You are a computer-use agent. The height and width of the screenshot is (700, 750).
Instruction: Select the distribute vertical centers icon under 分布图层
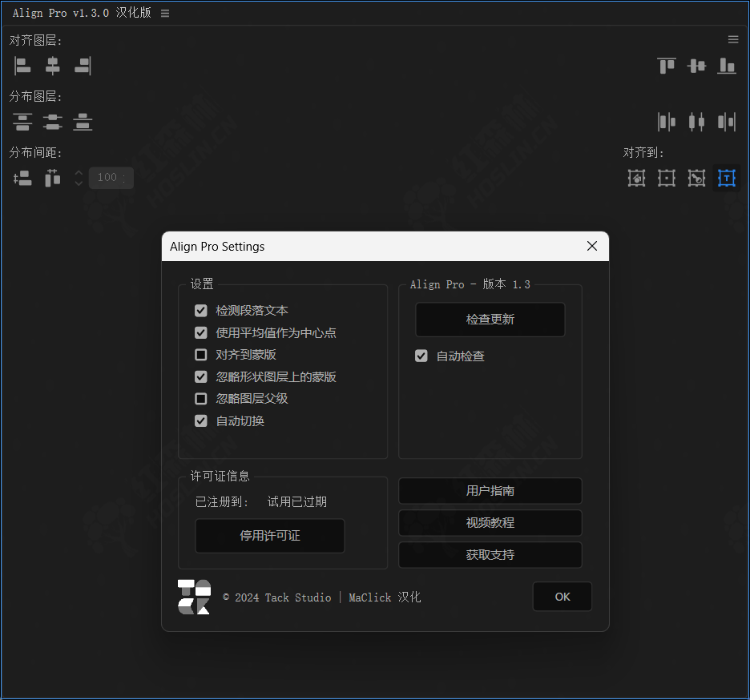[52, 122]
